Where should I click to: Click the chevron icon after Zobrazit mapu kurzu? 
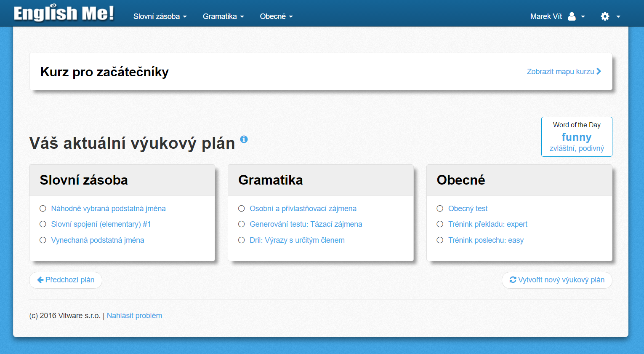(599, 71)
